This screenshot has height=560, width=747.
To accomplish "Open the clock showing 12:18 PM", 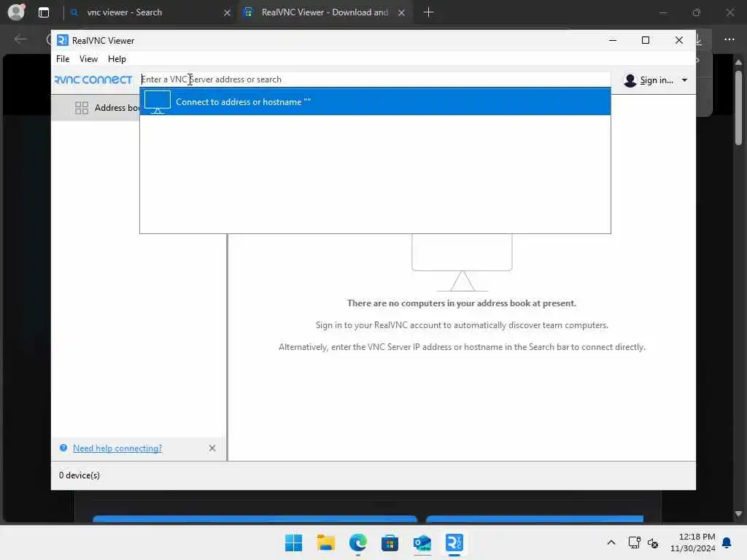I will coord(693,542).
